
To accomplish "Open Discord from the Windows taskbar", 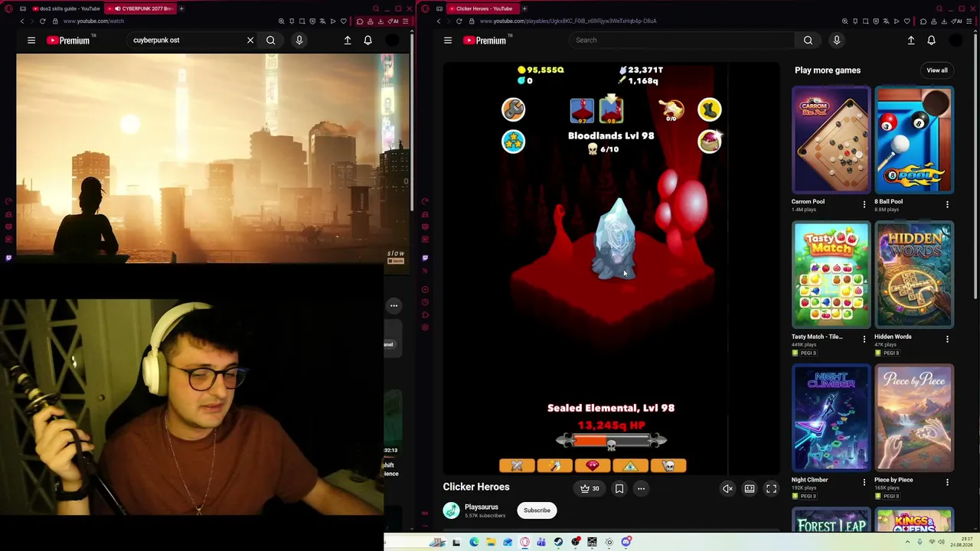I will click(x=626, y=543).
